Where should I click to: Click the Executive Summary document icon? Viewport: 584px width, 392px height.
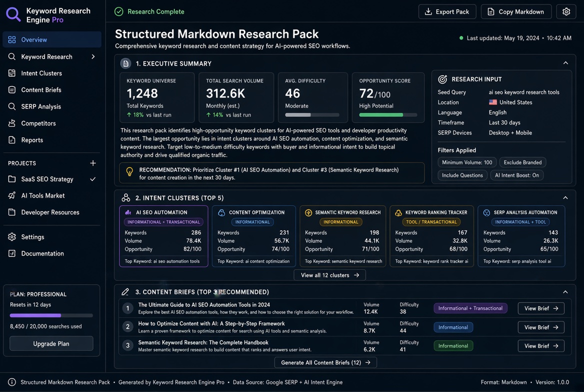point(126,63)
